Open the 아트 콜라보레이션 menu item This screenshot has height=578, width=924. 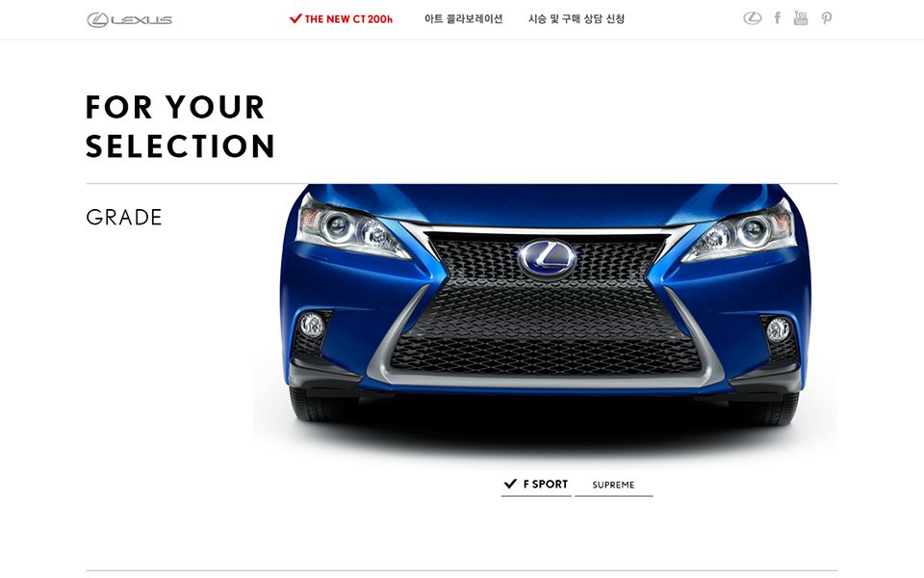pos(463,19)
